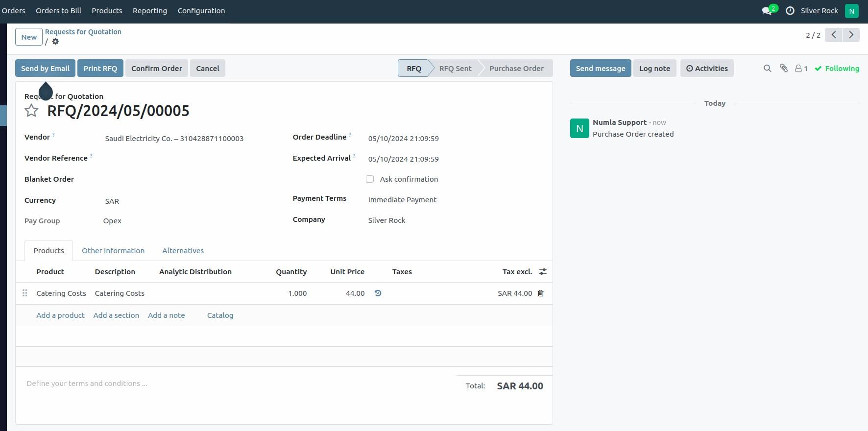Click Add a note link
868x431 pixels.
(167, 315)
